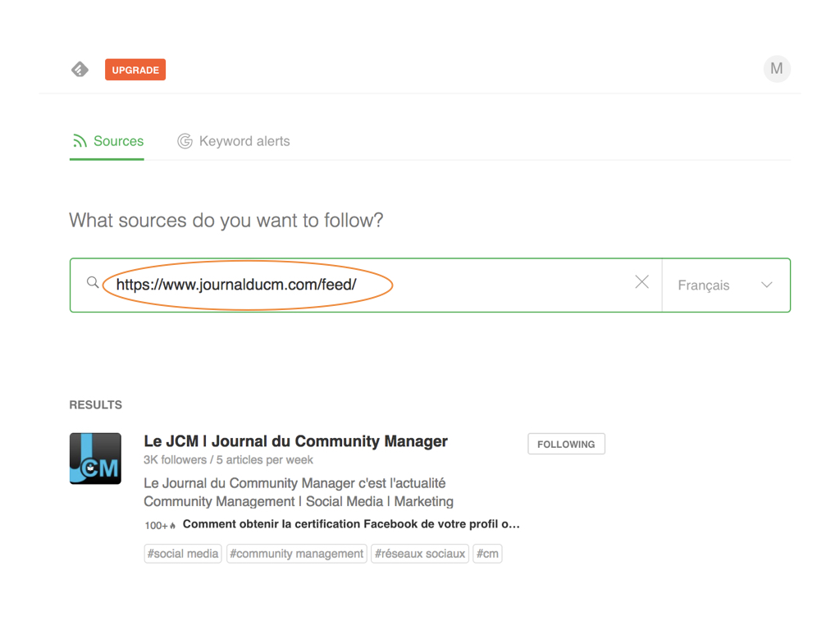Click the orange UPGRADE button
This screenshot has width=840, height=630.
[135, 70]
